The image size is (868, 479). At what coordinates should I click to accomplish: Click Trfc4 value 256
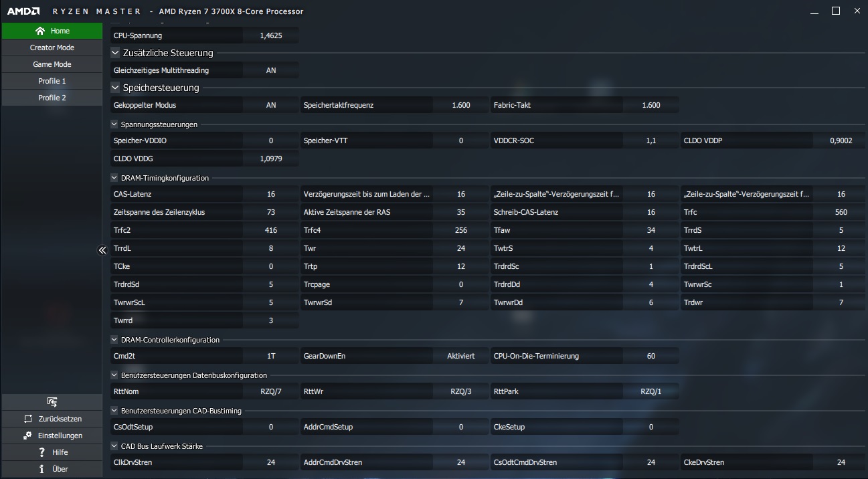point(461,230)
